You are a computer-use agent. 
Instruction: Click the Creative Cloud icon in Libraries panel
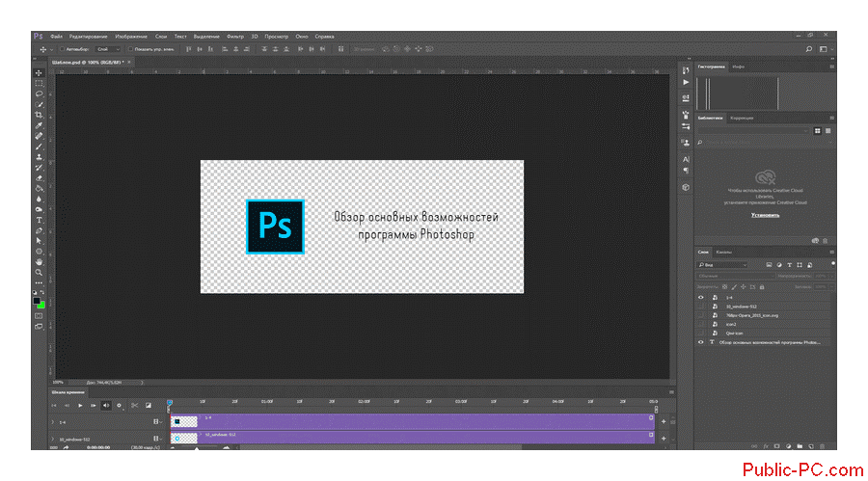(765, 177)
